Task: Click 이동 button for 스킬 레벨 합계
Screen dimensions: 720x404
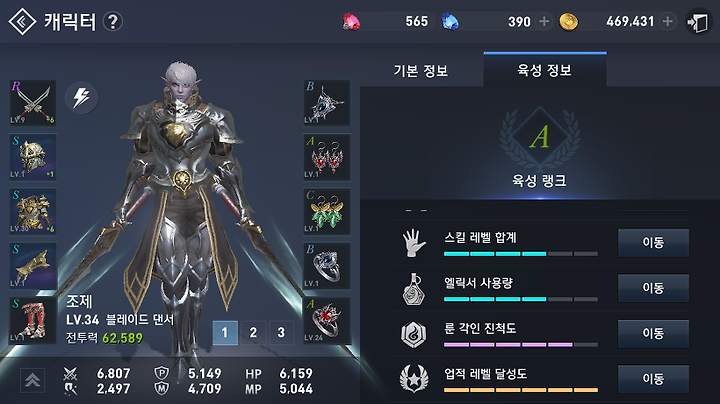Action: [653, 242]
